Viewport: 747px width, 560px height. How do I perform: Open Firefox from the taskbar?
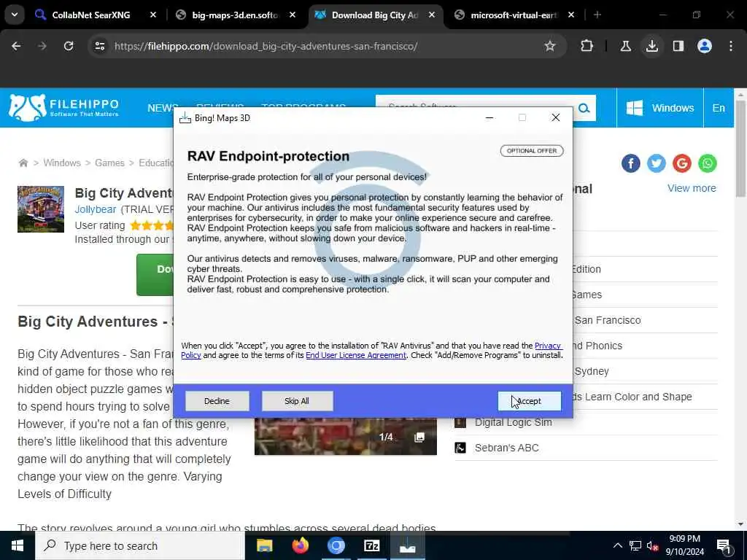point(300,545)
